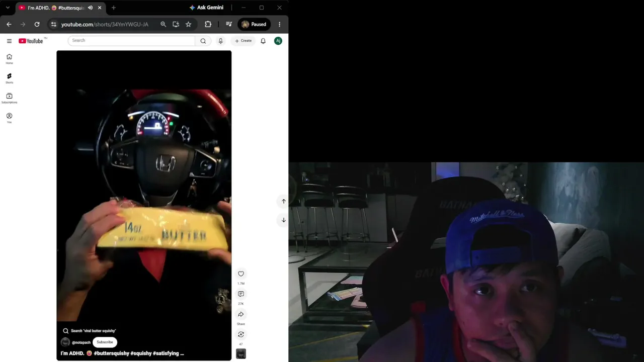View site information in the address bar
The image size is (644, 362).
(x=54, y=24)
